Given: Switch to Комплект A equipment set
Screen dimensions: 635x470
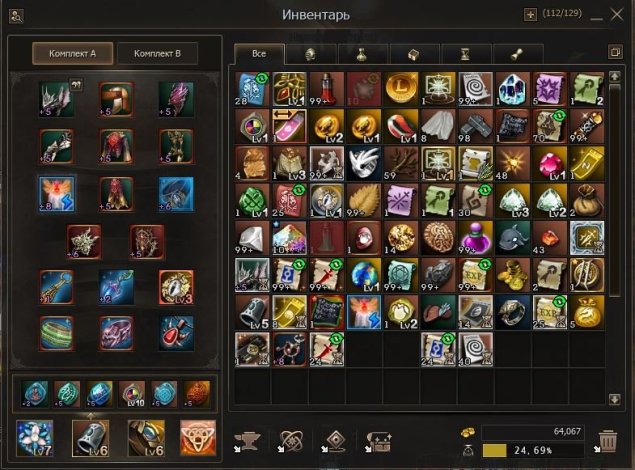Looking at the screenshot, I should pos(72,53).
